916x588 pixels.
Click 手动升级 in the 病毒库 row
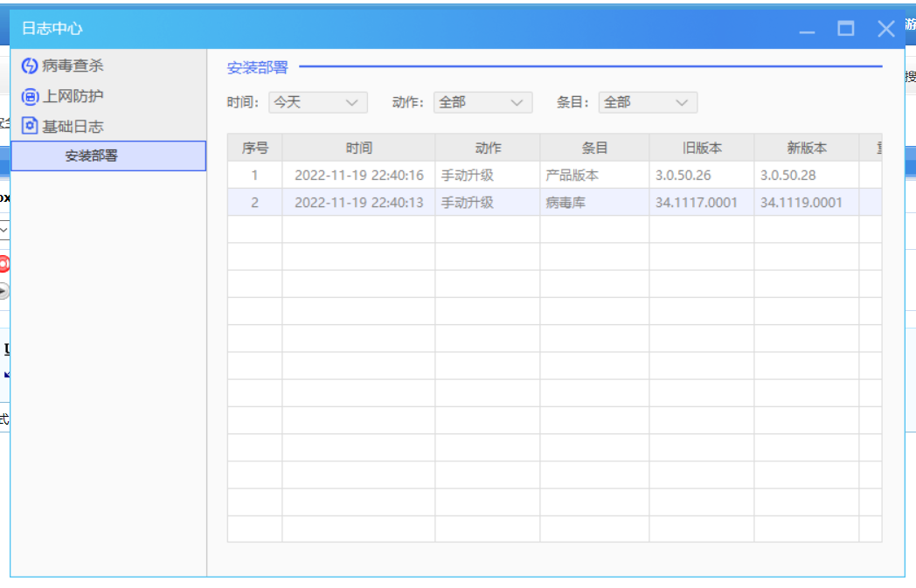487,203
